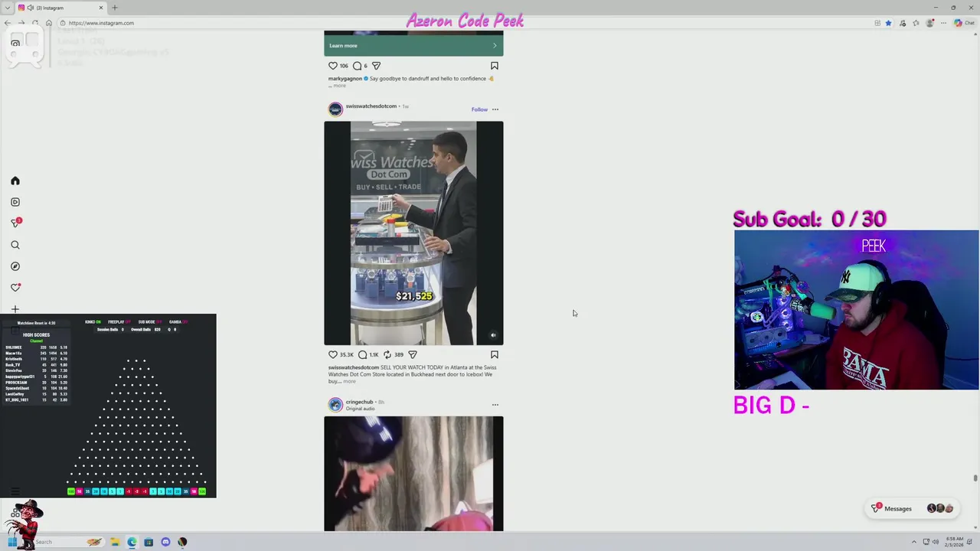The image size is (980, 551).
Task: Open Microsoft Edge from the taskbar
Action: click(x=132, y=542)
